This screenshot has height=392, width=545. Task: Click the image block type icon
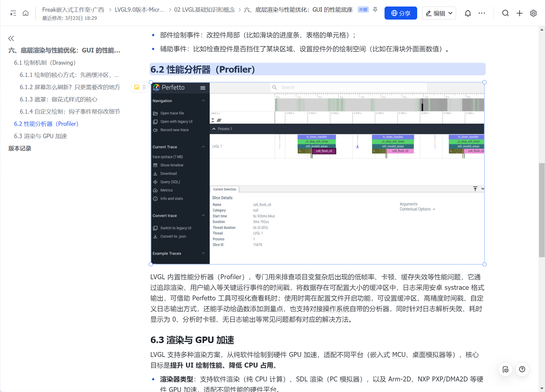coord(137,87)
